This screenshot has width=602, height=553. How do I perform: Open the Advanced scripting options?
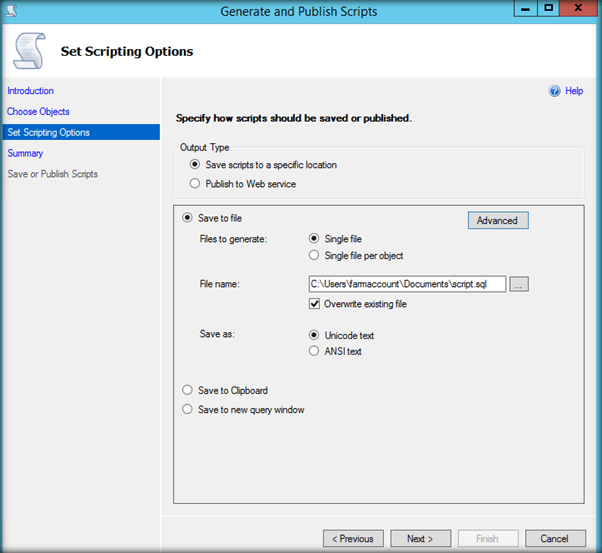[497, 220]
